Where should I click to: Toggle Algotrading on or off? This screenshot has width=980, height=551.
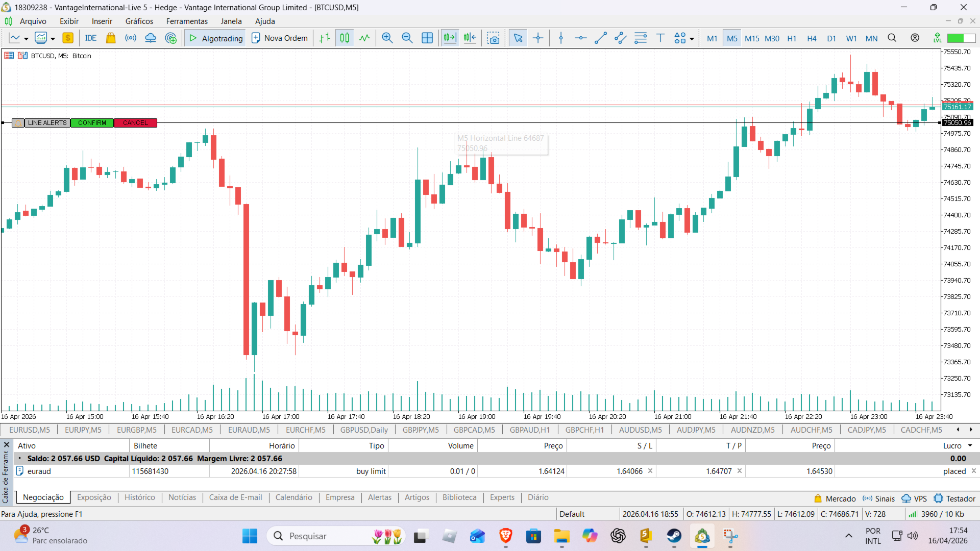point(216,38)
